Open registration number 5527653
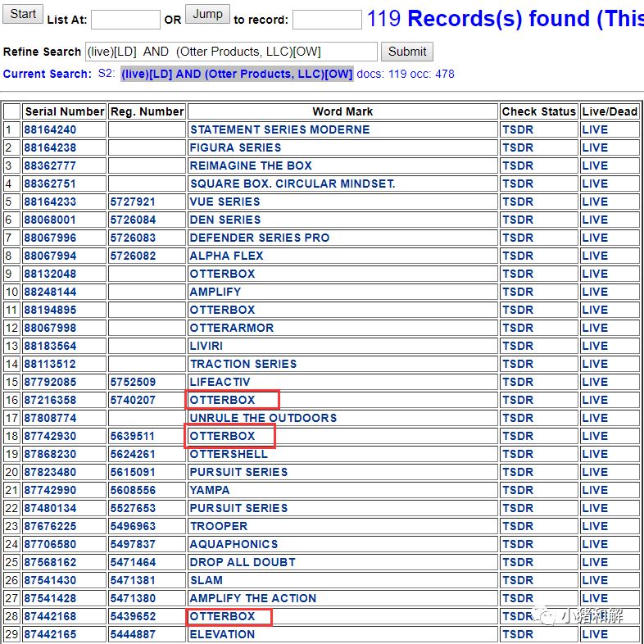 pos(133,509)
